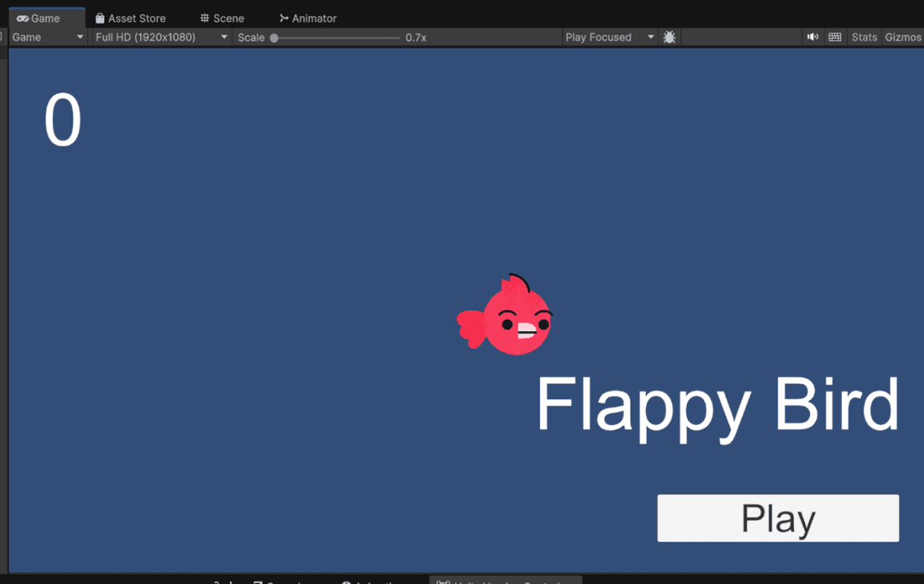Toggle the Stats overlay
The width and height of the screenshot is (924, 584).
pyautogui.click(x=863, y=37)
